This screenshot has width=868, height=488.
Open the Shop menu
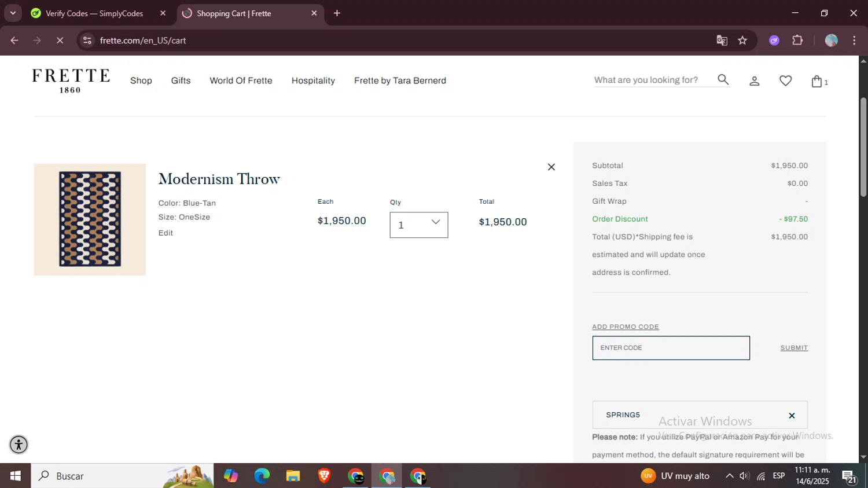tap(141, 80)
